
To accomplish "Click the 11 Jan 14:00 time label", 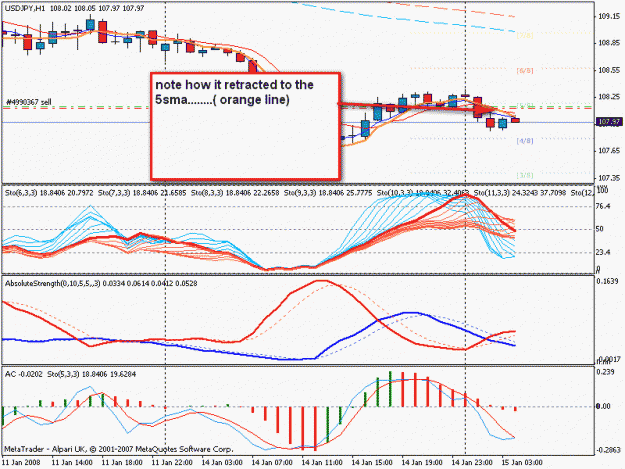I will tap(72, 463).
